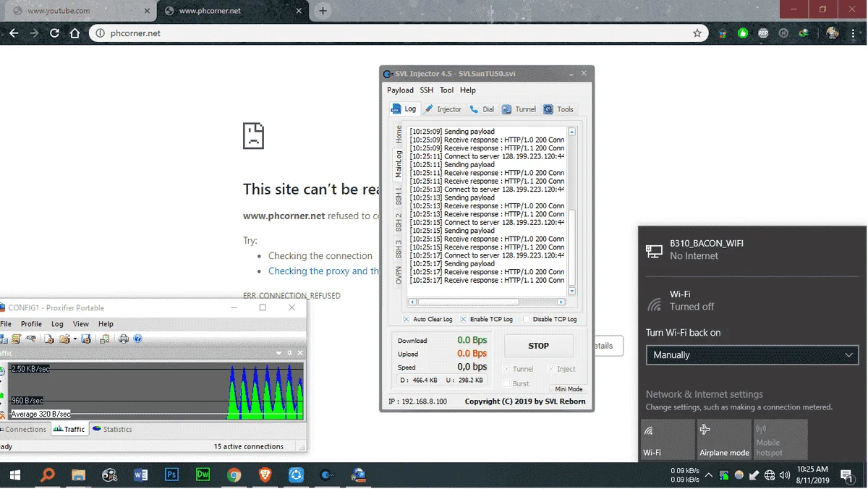The image size is (868, 489).
Task: Click the STOP button in SVL Injector
Action: (x=538, y=346)
